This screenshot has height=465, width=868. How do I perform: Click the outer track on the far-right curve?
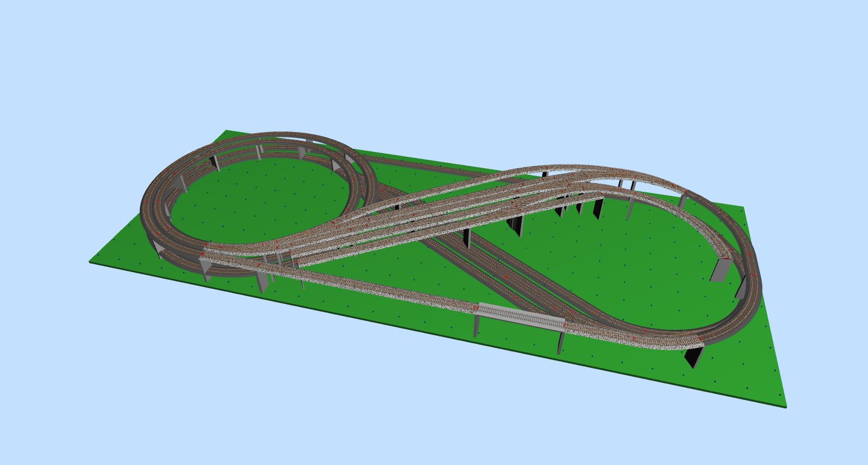(x=756, y=289)
